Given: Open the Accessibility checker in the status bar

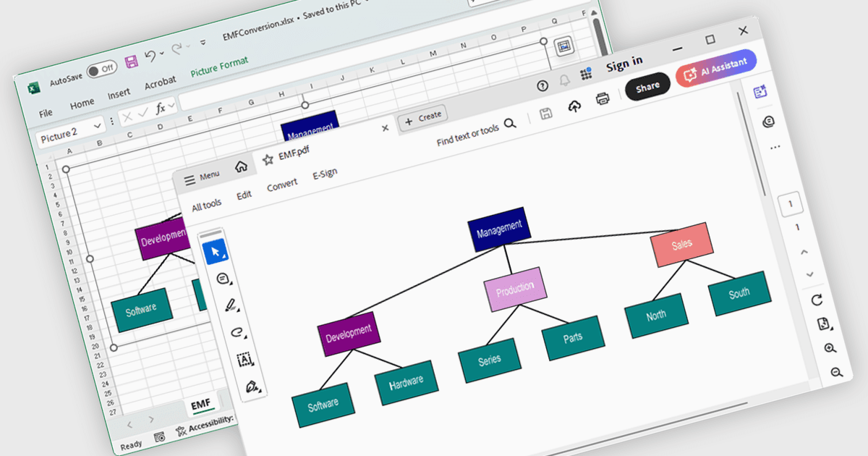Looking at the screenshot, I should point(206,425).
